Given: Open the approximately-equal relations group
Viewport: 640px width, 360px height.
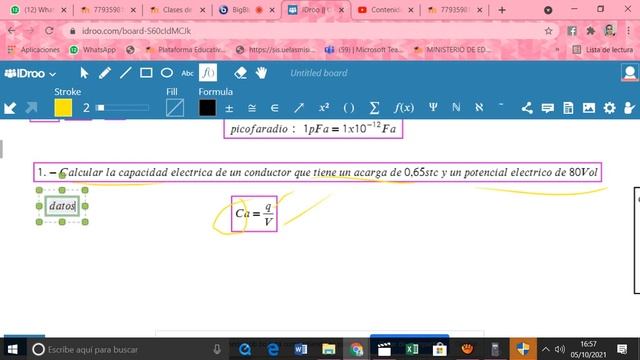Looking at the screenshot, I should 252,108.
